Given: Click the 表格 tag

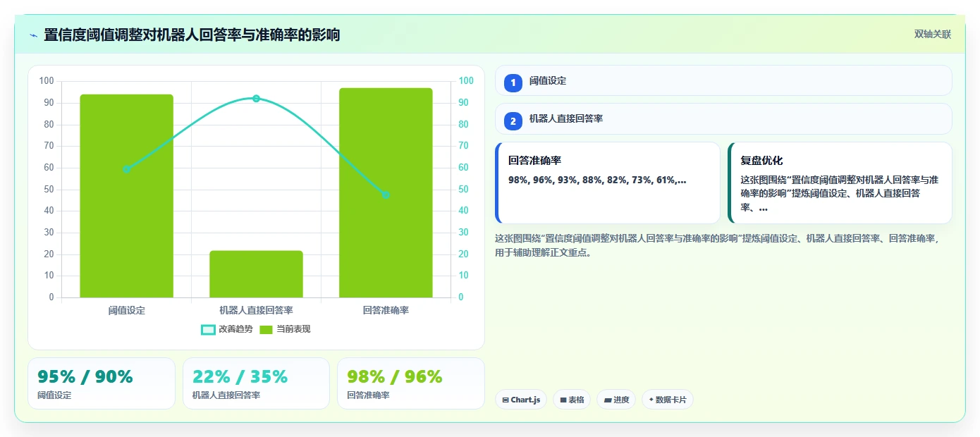Looking at the screenshot, I should tap(572, 400).
